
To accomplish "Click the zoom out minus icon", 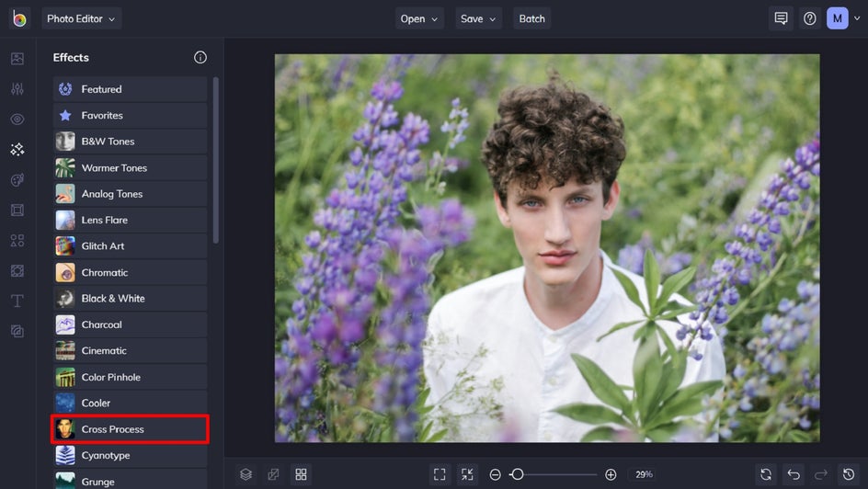I will [496, 474].
